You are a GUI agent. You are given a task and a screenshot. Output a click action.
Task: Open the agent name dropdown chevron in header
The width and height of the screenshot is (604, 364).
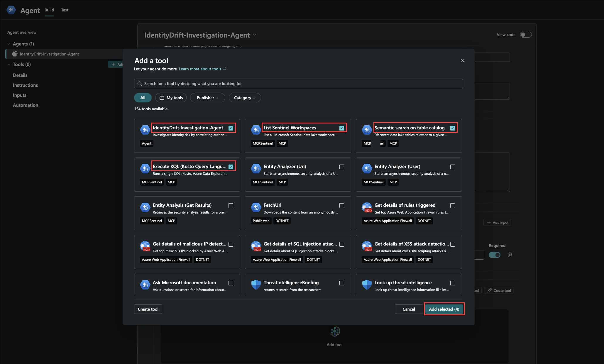click(x=255, y=35)
